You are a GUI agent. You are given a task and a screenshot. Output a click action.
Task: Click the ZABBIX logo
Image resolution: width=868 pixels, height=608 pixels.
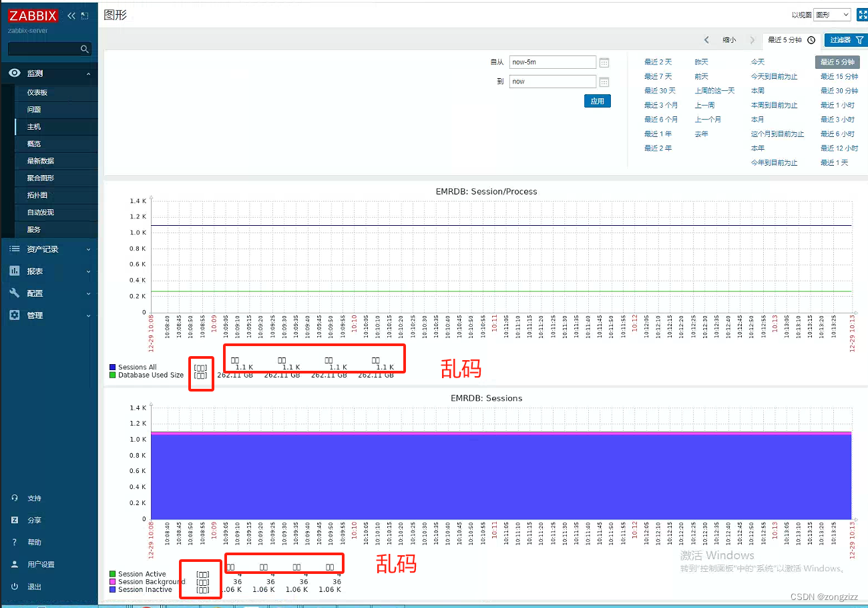tap(33, 16)
